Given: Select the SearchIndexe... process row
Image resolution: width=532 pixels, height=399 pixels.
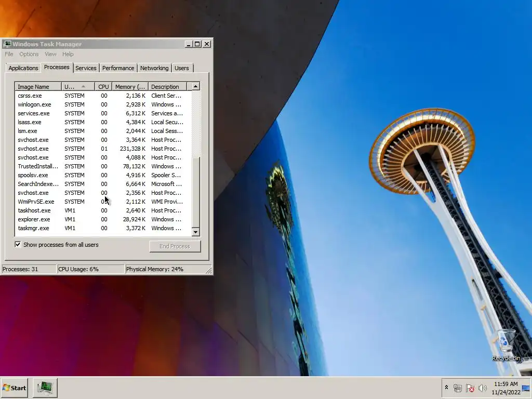Looking at the screenshot, I should 103,184.
